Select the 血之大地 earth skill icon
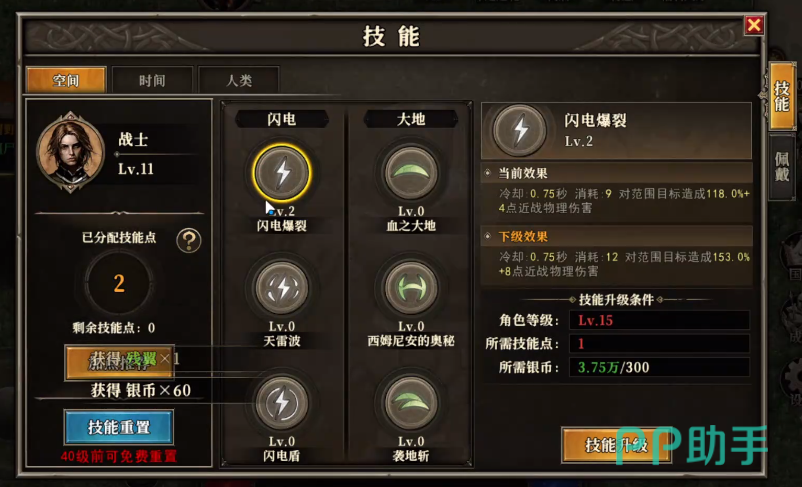 [411, 173]
